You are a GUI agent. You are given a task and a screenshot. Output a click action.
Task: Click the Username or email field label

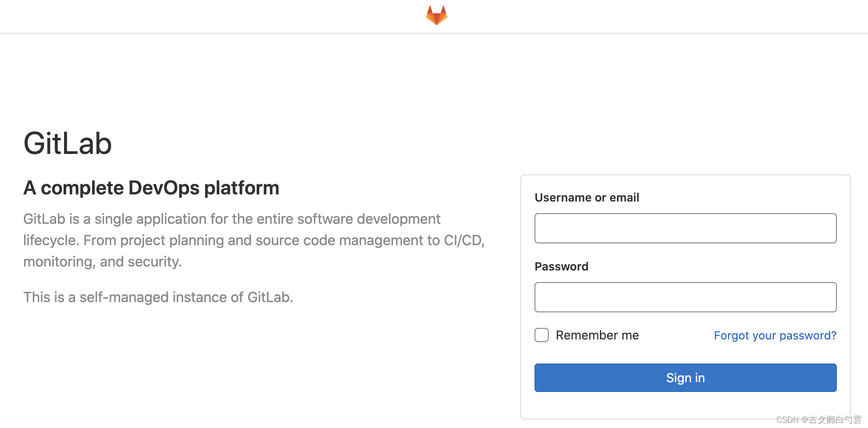587,198
